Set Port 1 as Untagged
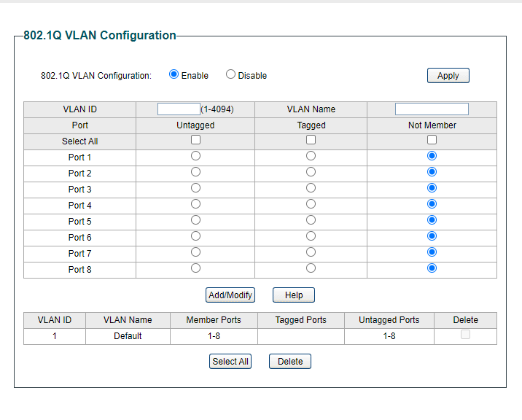Viewport: 522px width, 420px height. [x=195, y=156]
